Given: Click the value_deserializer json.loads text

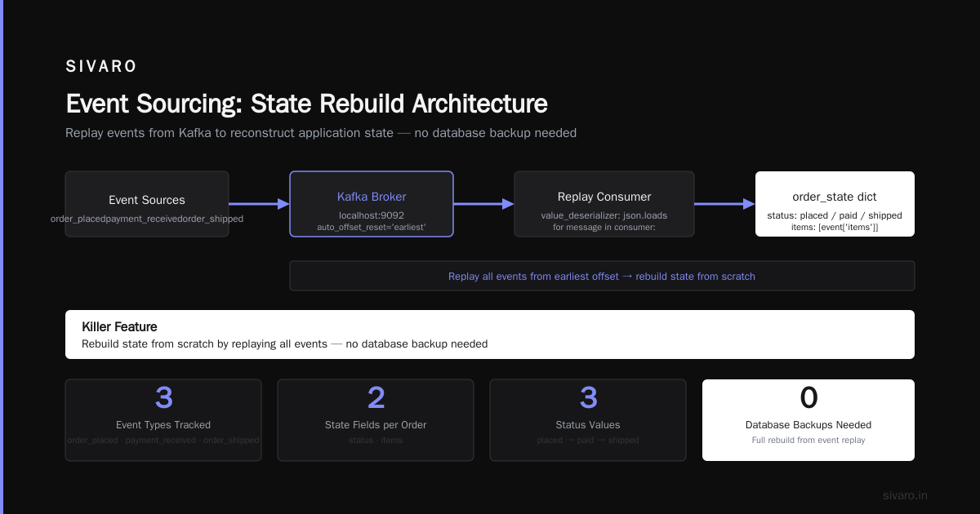Looking at the screenshot, I should [x=604, y=215].
